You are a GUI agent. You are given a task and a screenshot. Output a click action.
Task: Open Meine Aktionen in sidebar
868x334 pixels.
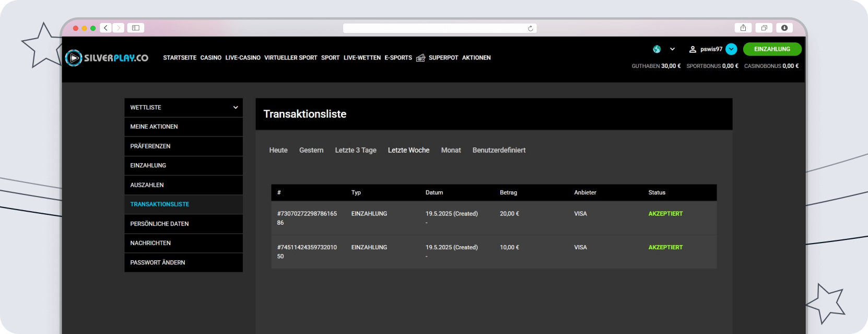coord(183,127)
